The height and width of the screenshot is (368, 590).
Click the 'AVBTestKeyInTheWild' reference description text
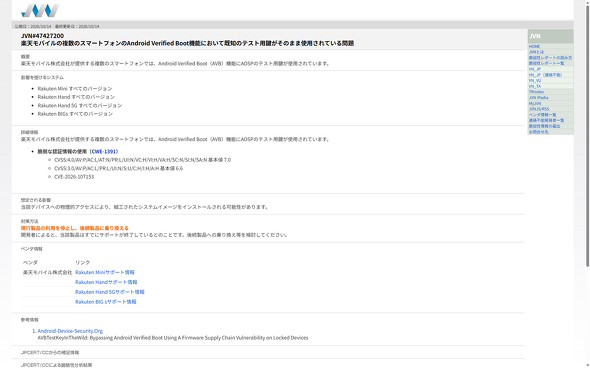[173, 338]
